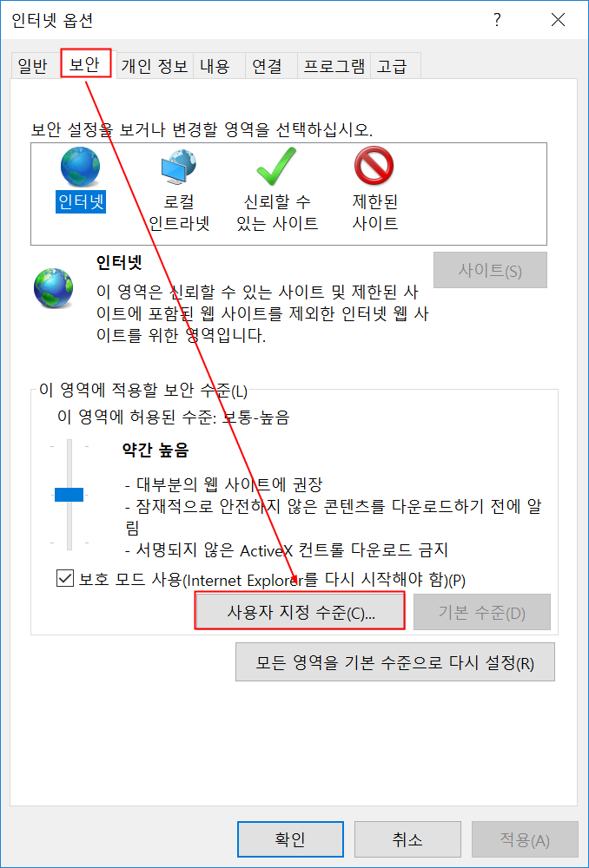The height and width of the screenshot is (868, 589).
Task: Click the 취소 button
Action: (x=407, y=840)
